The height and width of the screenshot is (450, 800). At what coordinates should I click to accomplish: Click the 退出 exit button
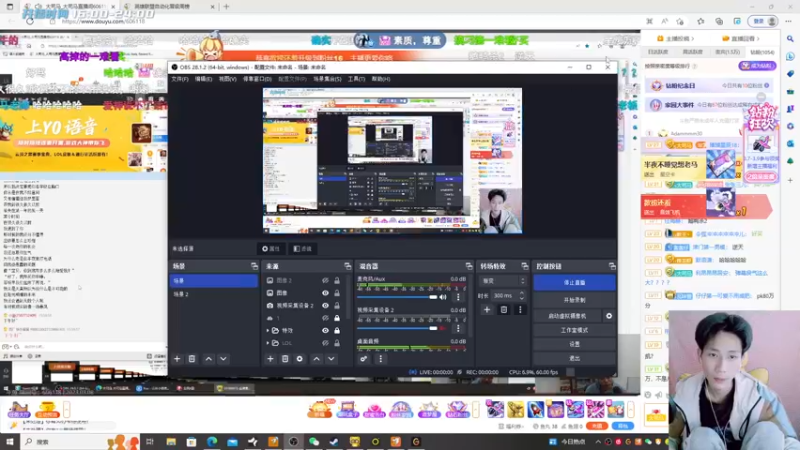[x=574, y=358]
